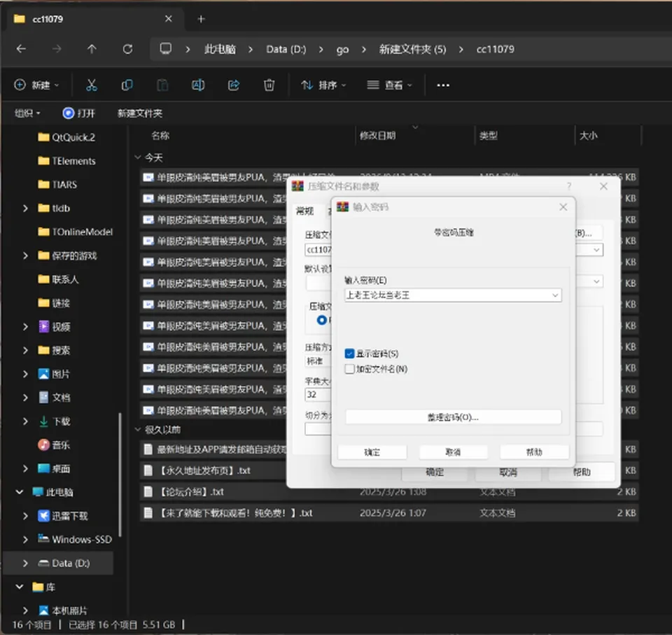Sort by Size (大小) column header
Screen dimensions: 672x635
(588, 136)
